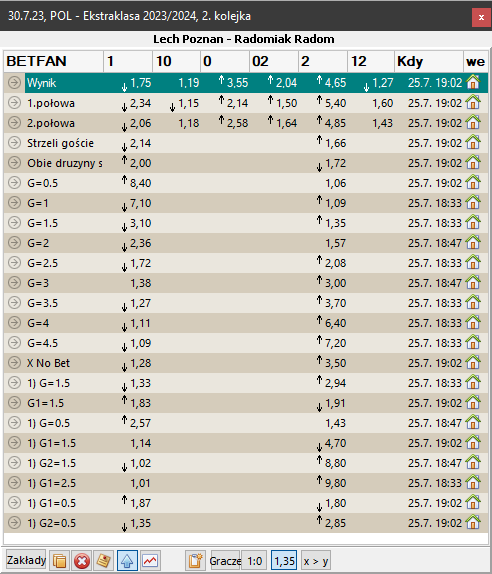Select the odds 8,40 in the G=0.5 row
This screenshot has height=574, width=492.
[x=141, y=183]
